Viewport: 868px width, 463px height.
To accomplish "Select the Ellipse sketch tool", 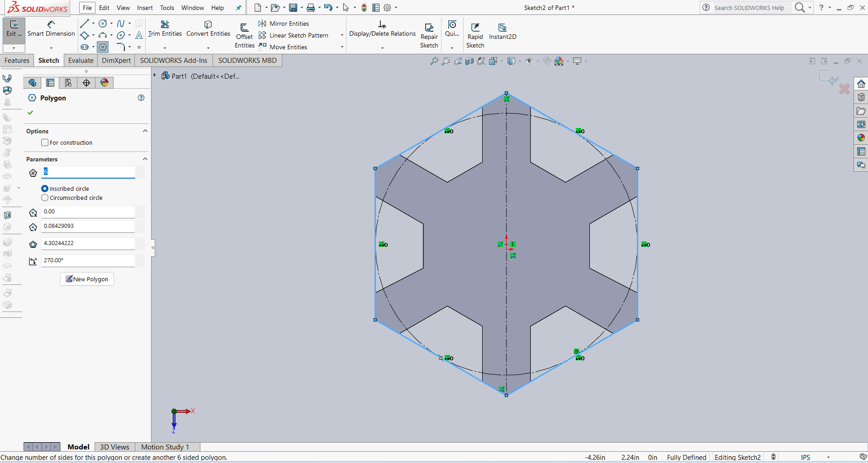I will pos(121,35).
